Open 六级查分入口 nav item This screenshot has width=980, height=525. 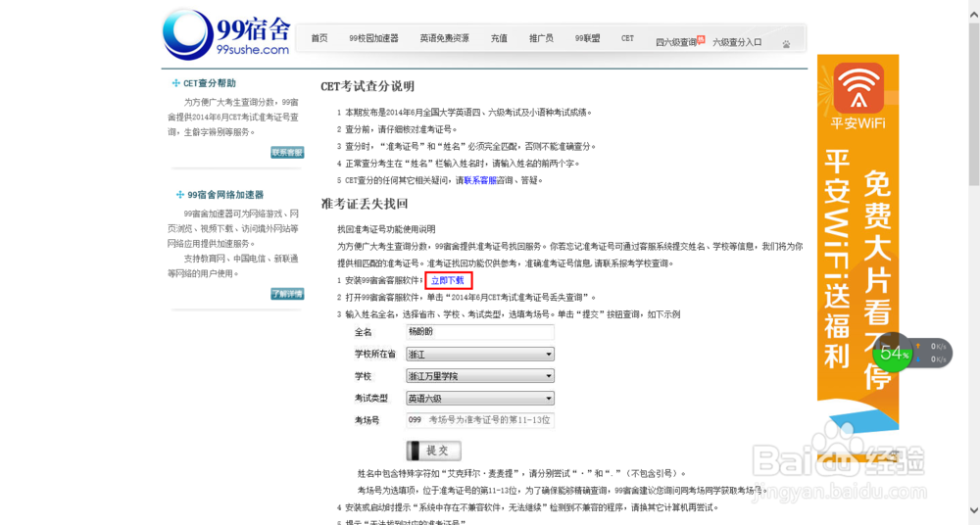point(738,42)
